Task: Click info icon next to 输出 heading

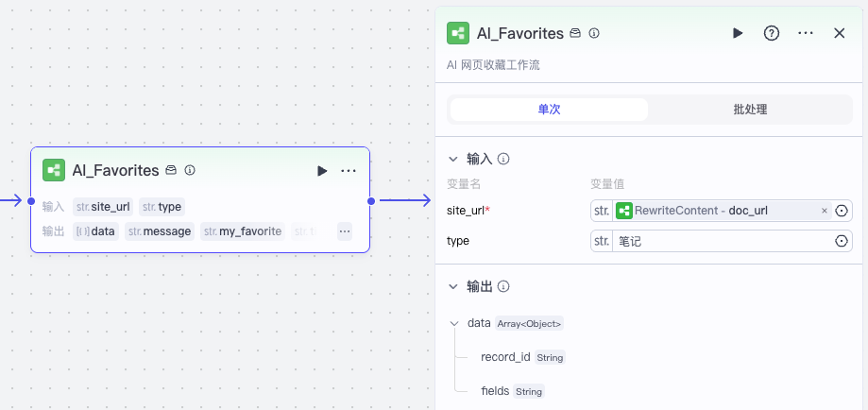Action: [504, 286]
